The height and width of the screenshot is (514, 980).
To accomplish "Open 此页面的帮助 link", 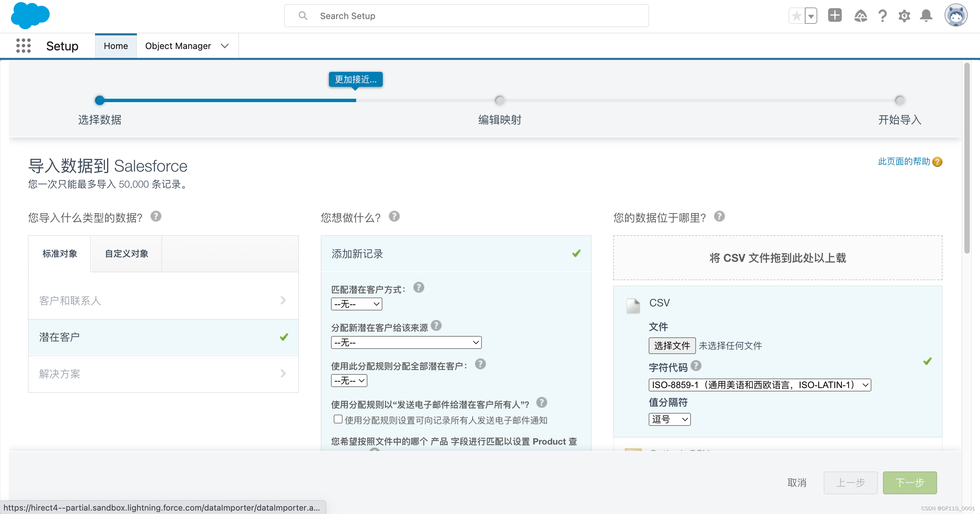I will coord(905,161).
